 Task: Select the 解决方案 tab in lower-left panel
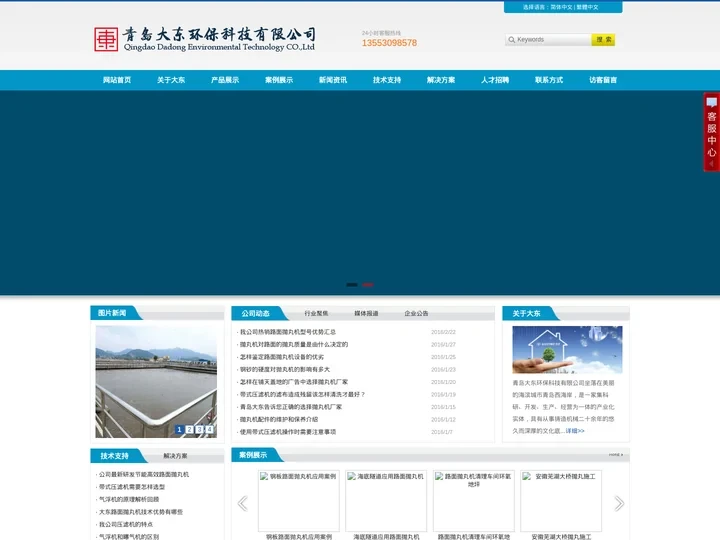[x=175, y=456]
